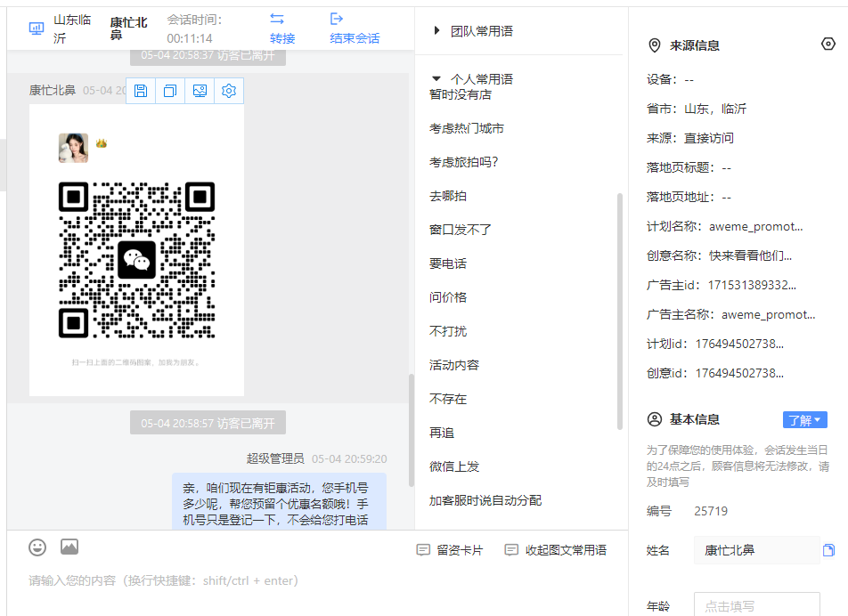This screenshot has height=616, width=848.
Task: Click the 留资卡片 card icon
Action: coord(423,550)
